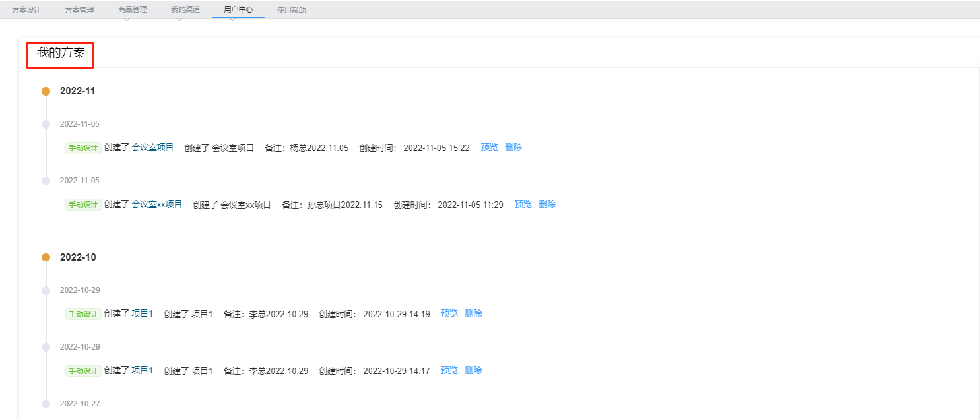Open 项目1 created at 14:19
The width and height of the screenshot is (980, 419).
click(142, 313)
